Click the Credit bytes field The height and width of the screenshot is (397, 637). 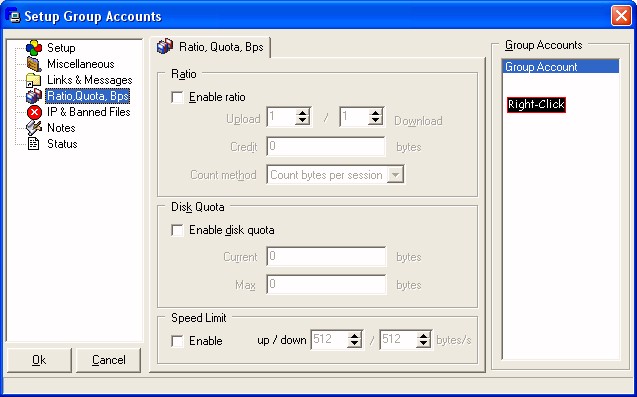click(326, 147)
